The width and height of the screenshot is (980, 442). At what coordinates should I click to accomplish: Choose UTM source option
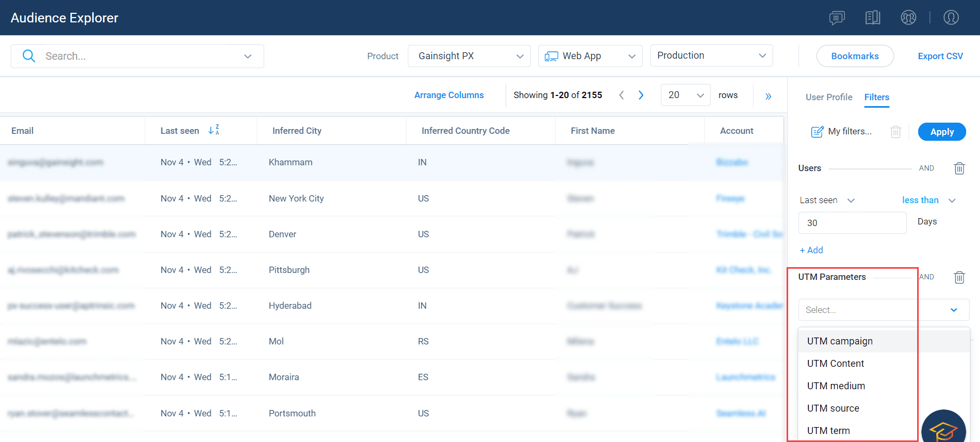pos(833,408)
